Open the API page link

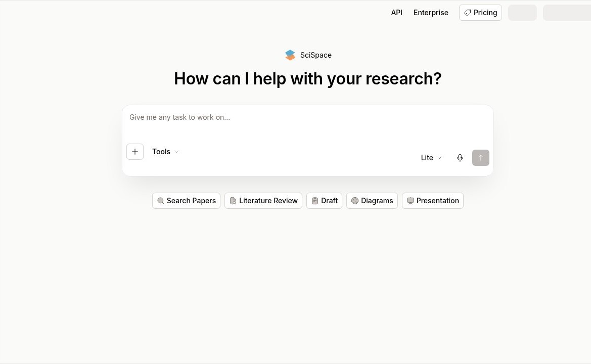[396, 13]
